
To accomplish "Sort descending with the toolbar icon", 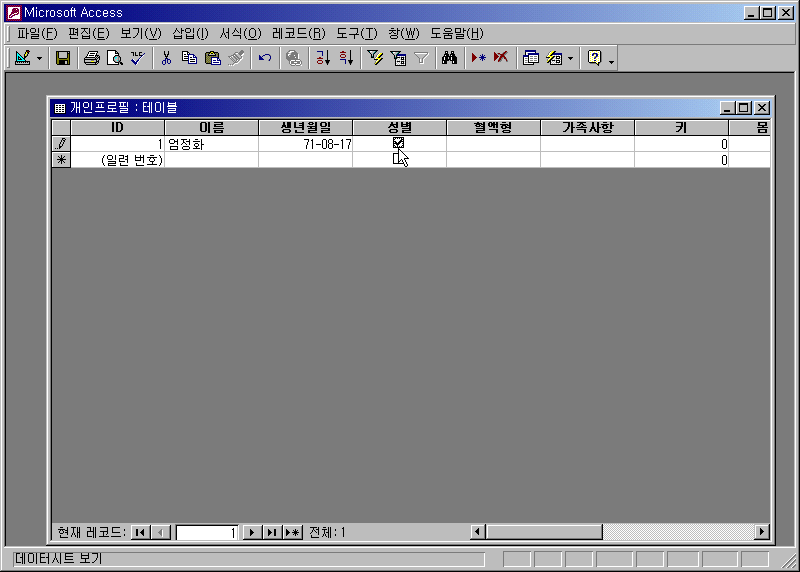I will tap(346, 58).
